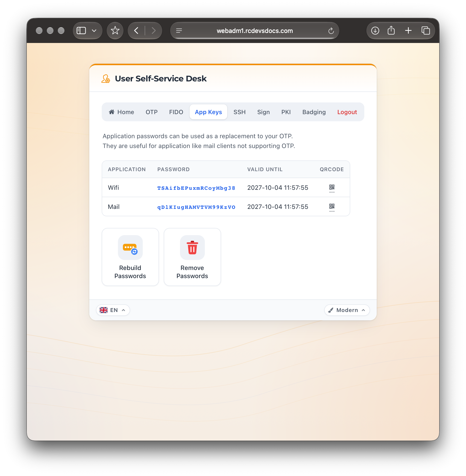Click the browser share icon

(391, 30)
